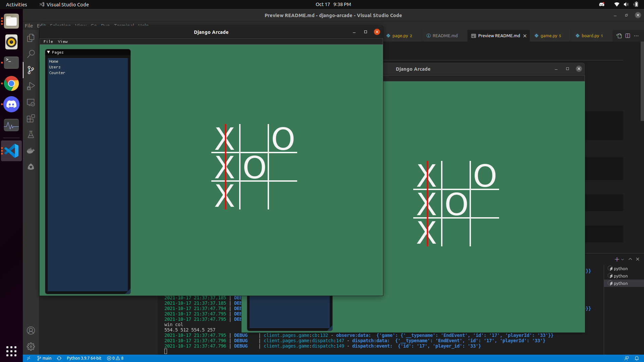
Task: Select the Users page in Pages list
Action: [55, 67]
